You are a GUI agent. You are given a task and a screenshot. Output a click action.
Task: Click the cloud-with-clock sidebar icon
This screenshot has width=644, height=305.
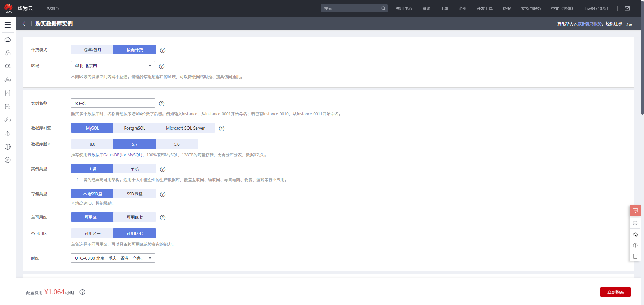tap(8, 120)
